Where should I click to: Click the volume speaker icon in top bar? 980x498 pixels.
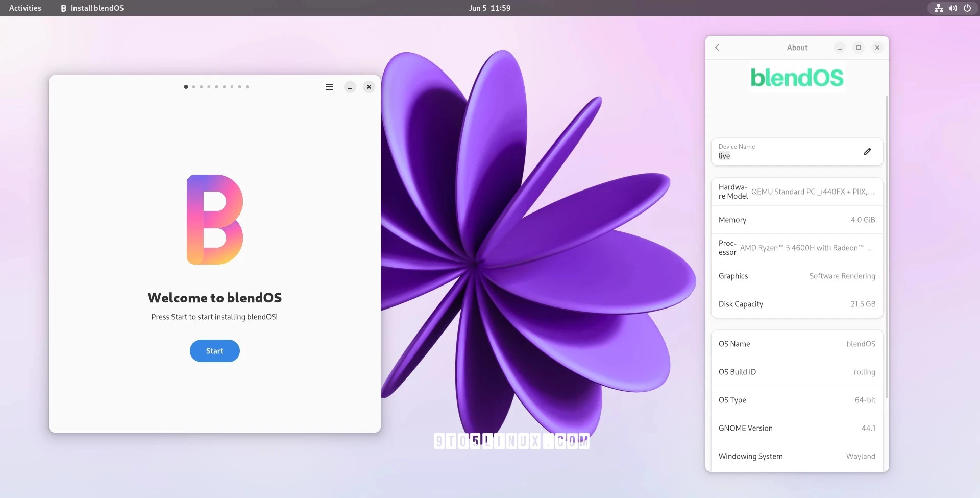tap(952, 8)
